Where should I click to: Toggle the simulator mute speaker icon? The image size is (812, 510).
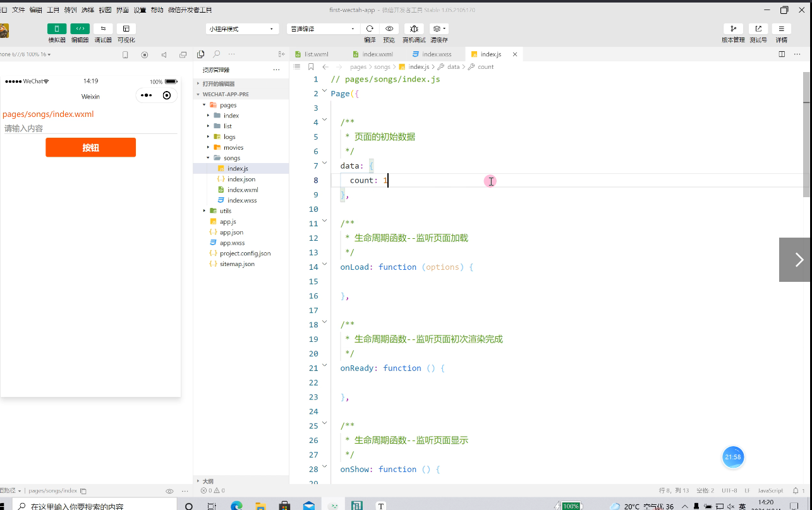point(164,55)
